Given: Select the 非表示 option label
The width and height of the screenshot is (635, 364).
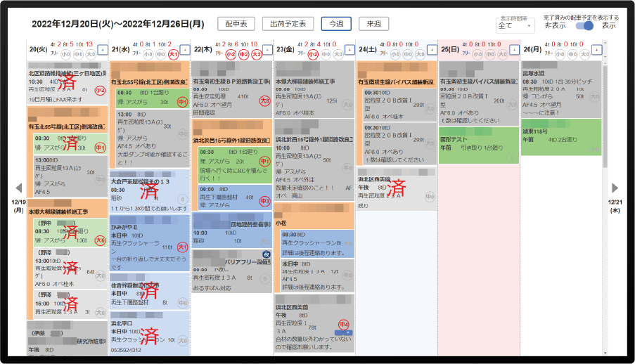Looking at the screenshot, I should pyautogui.click(x=554, y=26).
